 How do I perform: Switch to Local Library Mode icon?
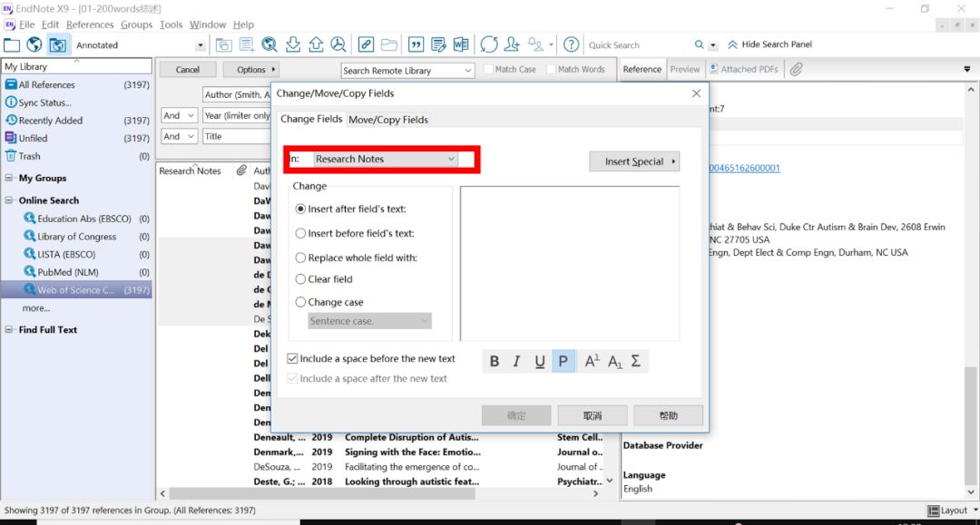(12, 45)
